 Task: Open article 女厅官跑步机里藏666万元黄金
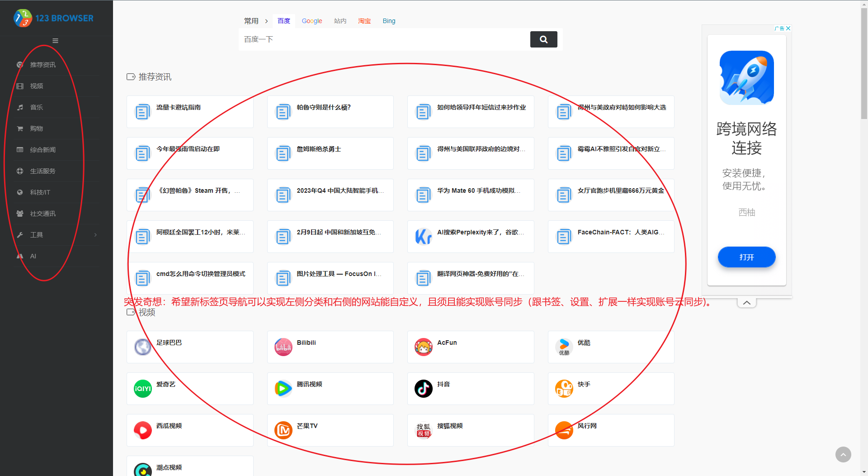click(611, 195)
